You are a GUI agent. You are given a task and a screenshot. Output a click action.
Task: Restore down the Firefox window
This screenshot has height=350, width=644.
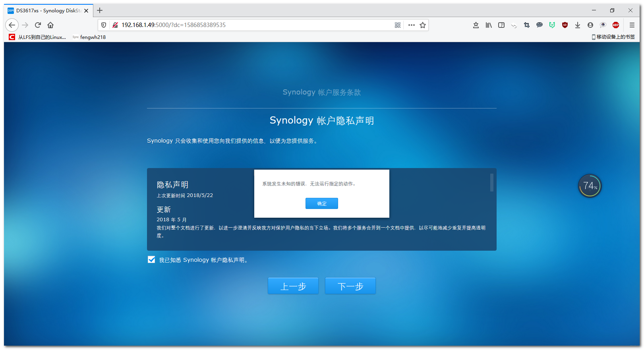point(612,10)
